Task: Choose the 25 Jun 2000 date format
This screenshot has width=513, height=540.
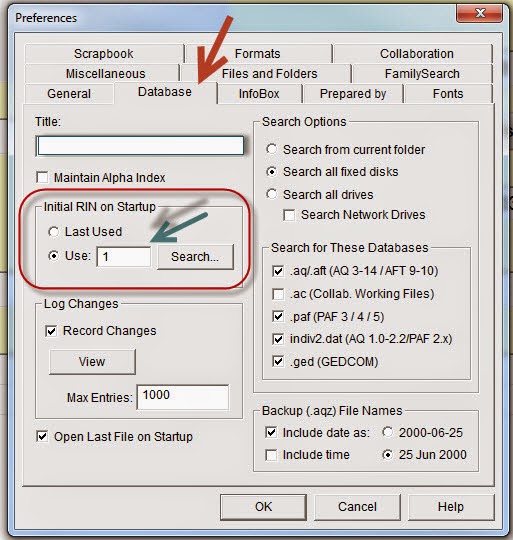Action: tap(387, 455)
